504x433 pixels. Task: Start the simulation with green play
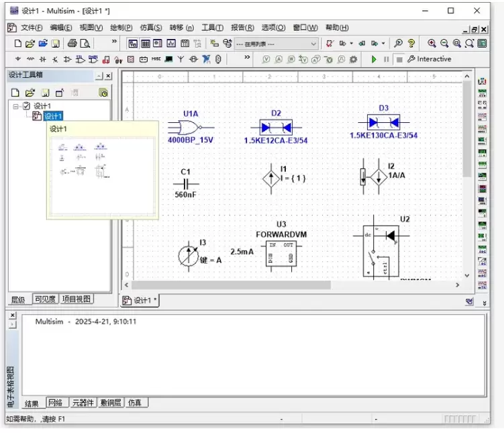[x=374, y=59]
